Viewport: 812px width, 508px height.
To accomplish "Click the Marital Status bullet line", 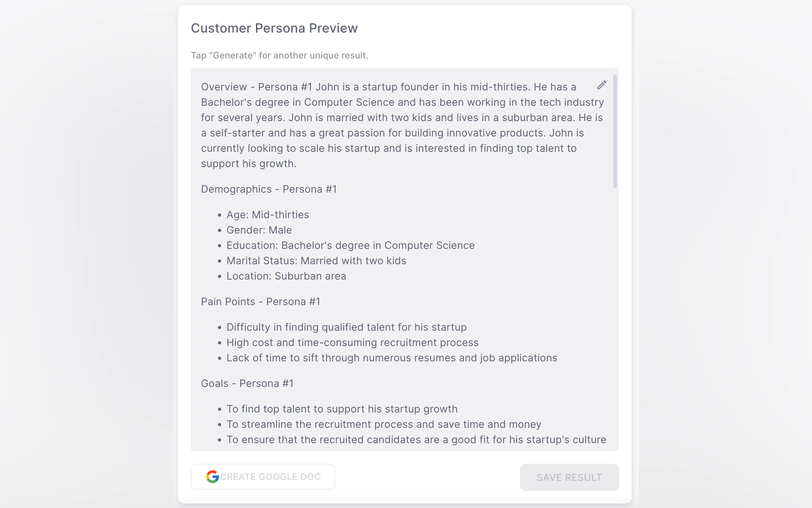I will [x=316, y=261].
